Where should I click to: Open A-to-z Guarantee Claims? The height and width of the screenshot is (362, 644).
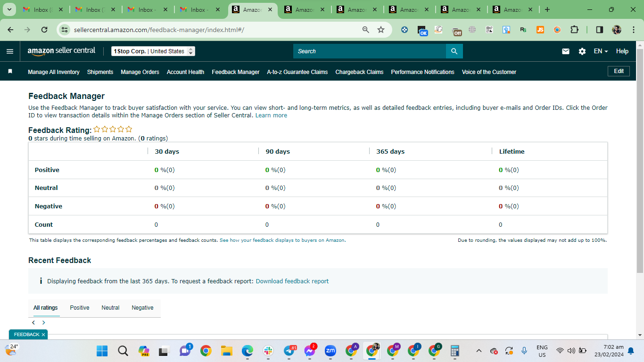point(297,72)
